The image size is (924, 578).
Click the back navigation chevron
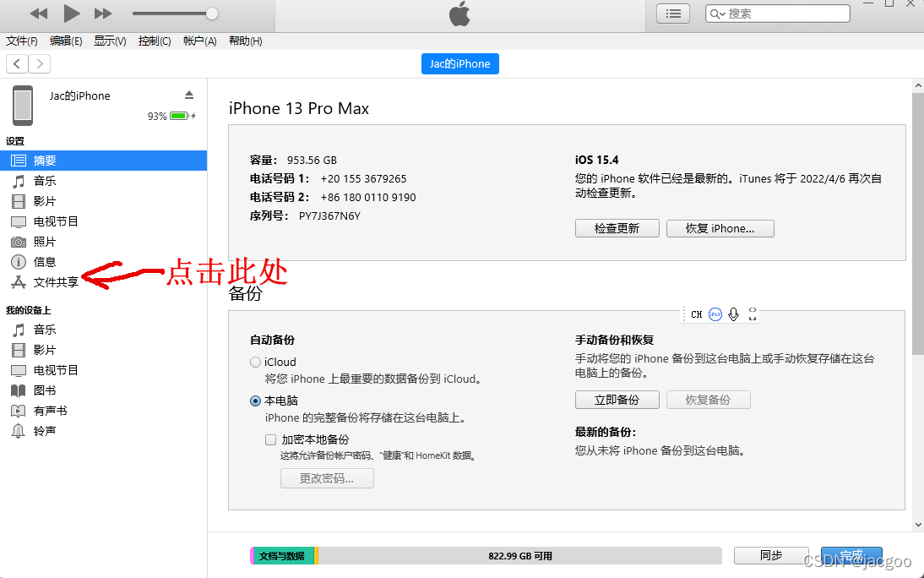(x=17, y=63)
